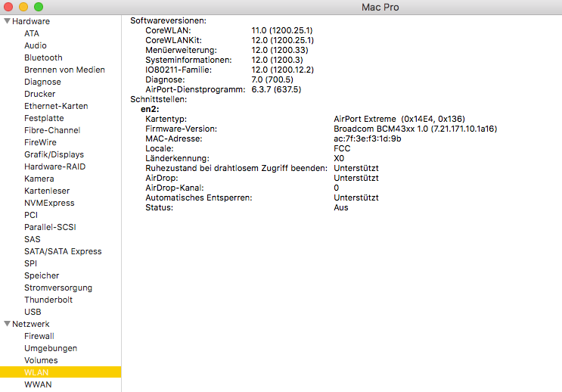562x392 pixels.
Task: Open Kamera in the sidebar
Action: click(x=39, y=179)
